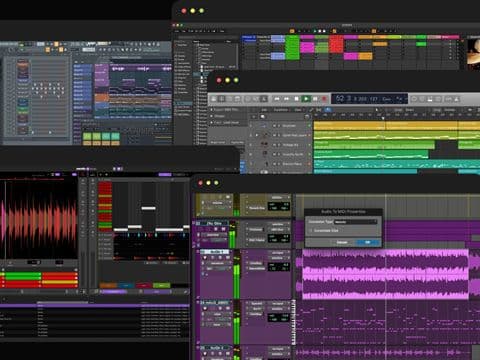Select the pink audio waveform clip in the purple DAW
The width and height of the screenshot is (480, 360).
pyautogui.click(x=385, y=274)
